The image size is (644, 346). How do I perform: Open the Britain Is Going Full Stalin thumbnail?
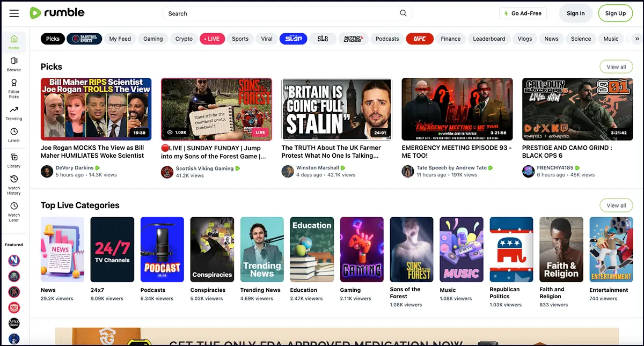[x=336, y=109]
